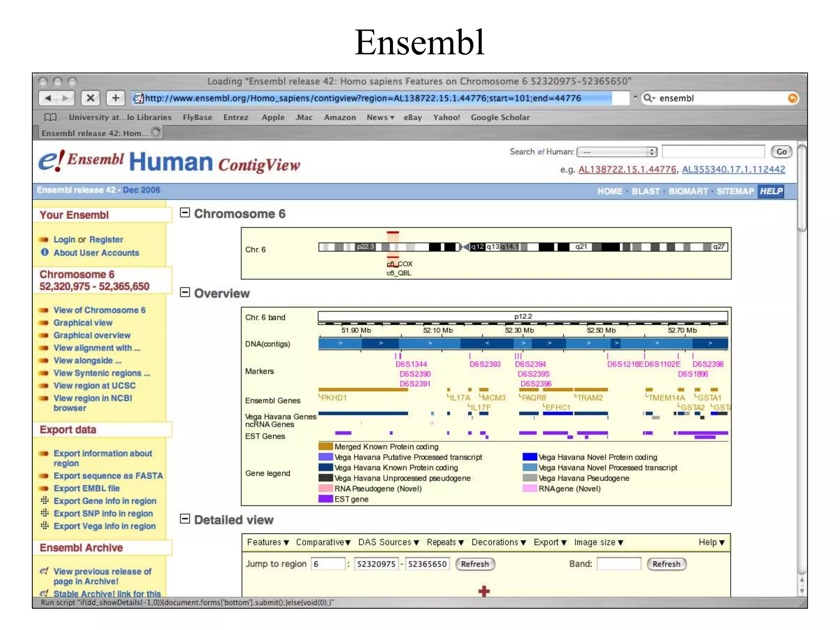
Task: Open the Register link
Action: (106, 239)
